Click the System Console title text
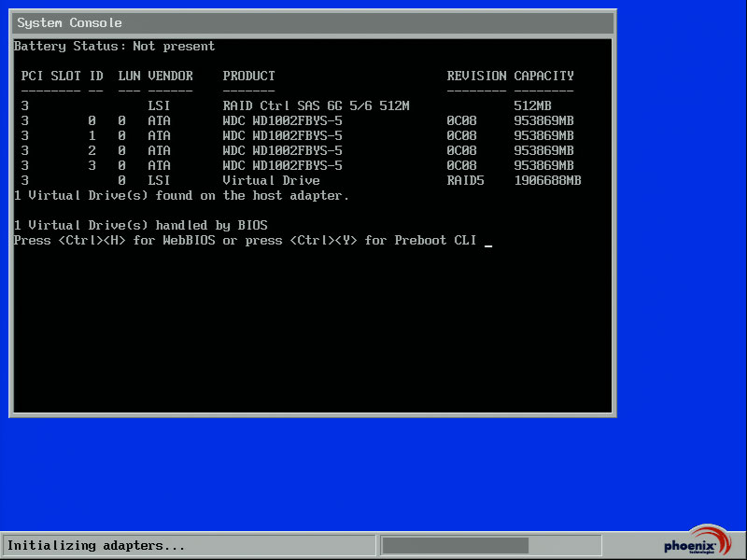 tap(69, 22)
